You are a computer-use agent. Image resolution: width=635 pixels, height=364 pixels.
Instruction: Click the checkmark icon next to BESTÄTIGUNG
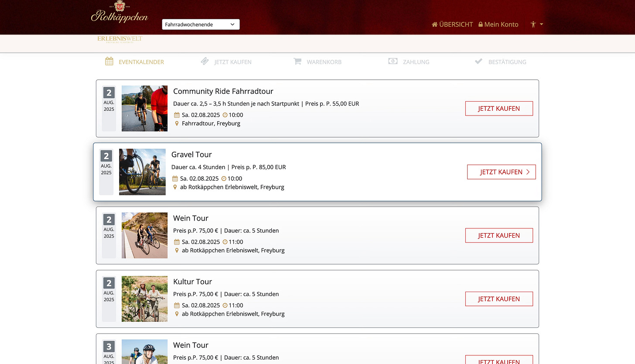click(478, 61)
